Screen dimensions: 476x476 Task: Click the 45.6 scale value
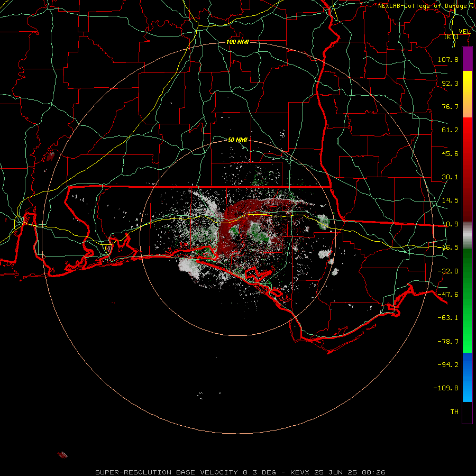[x=450, y=153]
